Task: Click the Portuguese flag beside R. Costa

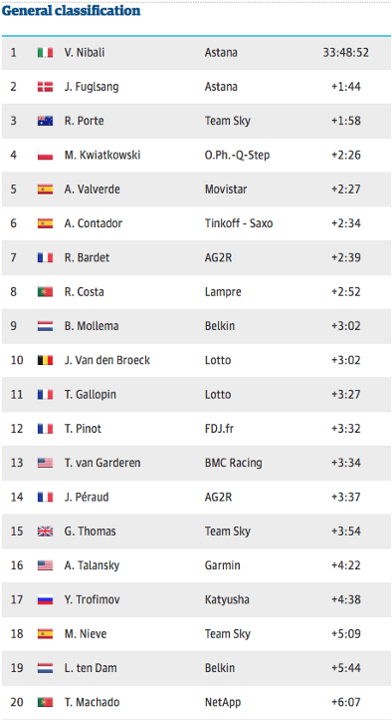Action: click(45, 292)
